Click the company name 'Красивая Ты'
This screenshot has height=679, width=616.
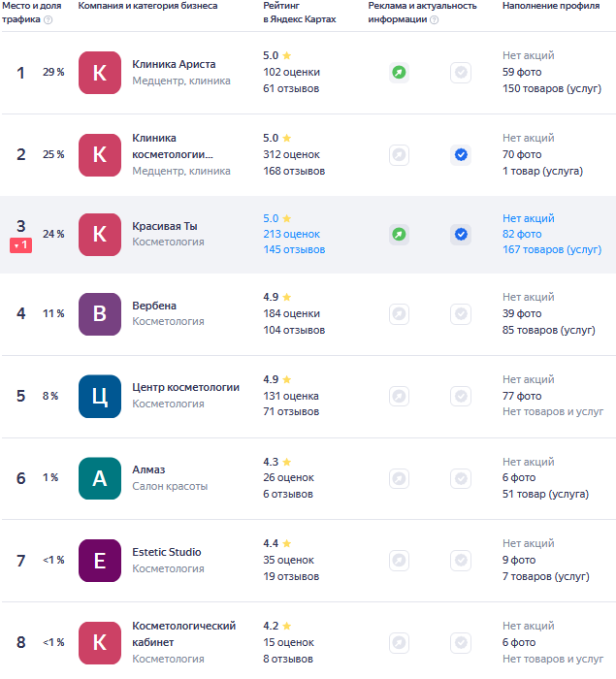[165, 226]
